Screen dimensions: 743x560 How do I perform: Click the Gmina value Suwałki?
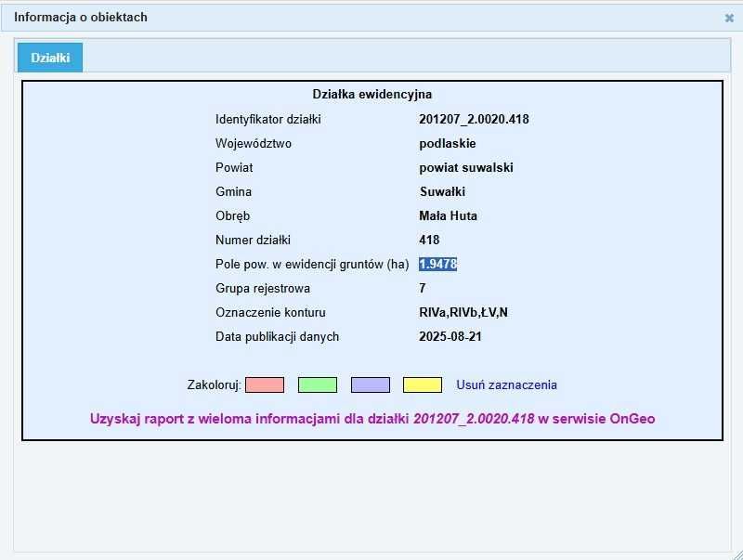(439, 191)
